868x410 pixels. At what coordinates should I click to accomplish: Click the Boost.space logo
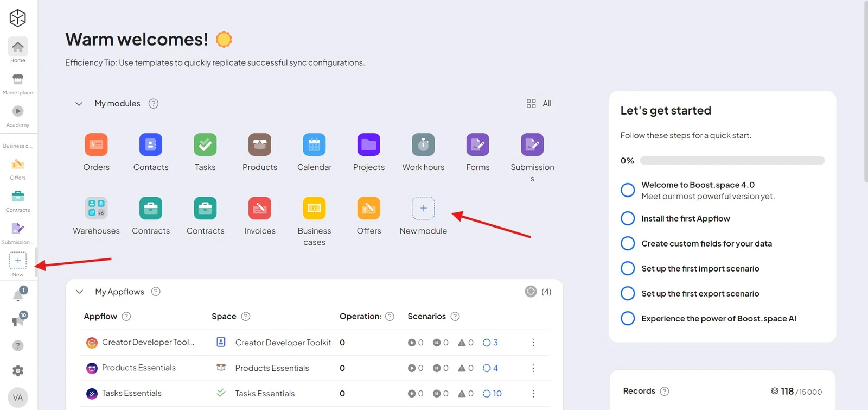(18, 18)
